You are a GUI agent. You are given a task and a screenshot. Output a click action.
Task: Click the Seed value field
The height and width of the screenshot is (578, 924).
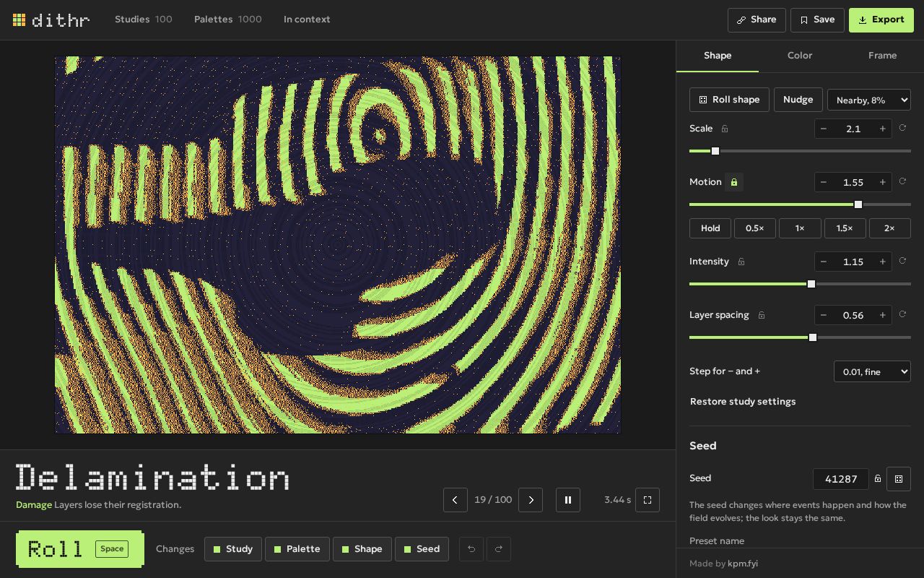(x=841, y=479)
